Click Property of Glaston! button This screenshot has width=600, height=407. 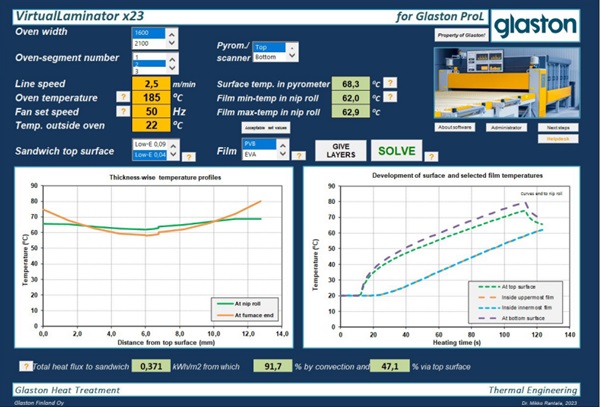(x=461, y=35)
